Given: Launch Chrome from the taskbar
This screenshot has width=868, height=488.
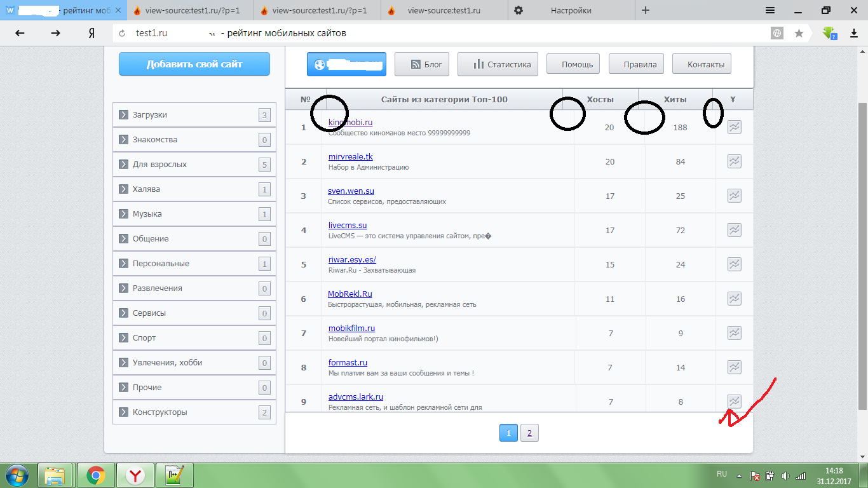Looking at the screenshot, I should tap(96, 475).
